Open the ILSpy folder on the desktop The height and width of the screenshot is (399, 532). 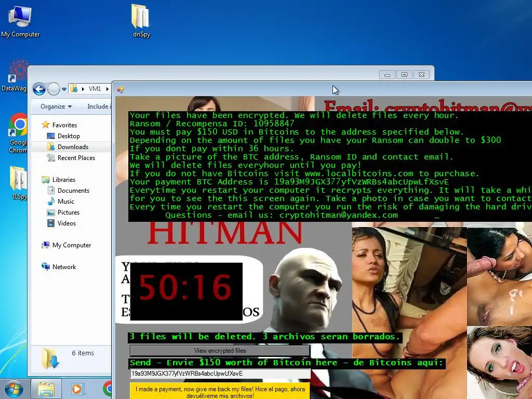19,182
